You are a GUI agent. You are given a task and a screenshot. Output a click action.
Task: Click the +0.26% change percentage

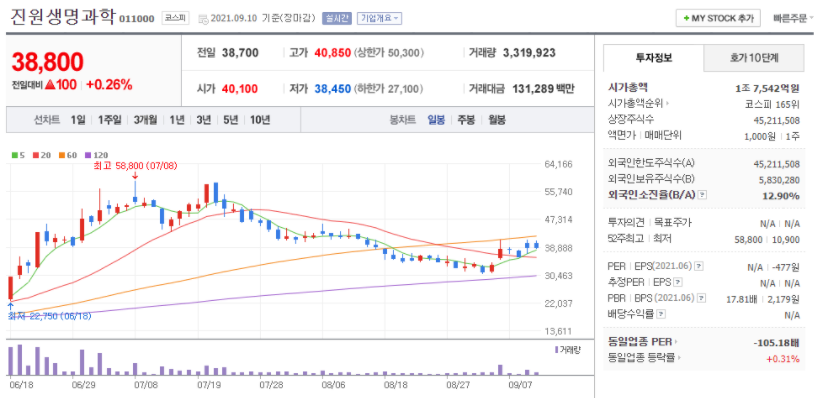(110, 85)
